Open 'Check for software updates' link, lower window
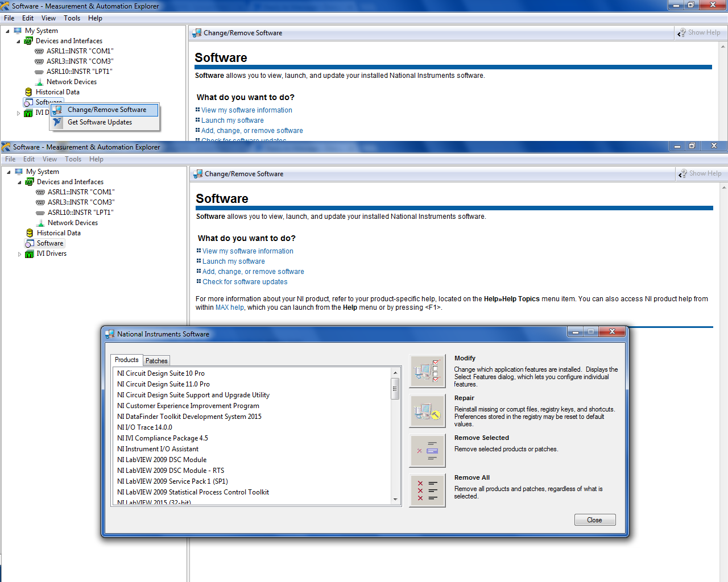 click(245, 282)
